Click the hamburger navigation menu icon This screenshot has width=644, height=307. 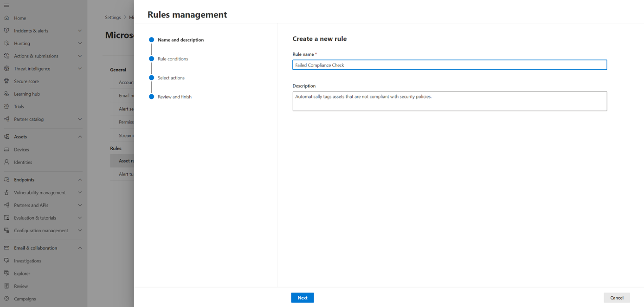click(x=6, y=5)
